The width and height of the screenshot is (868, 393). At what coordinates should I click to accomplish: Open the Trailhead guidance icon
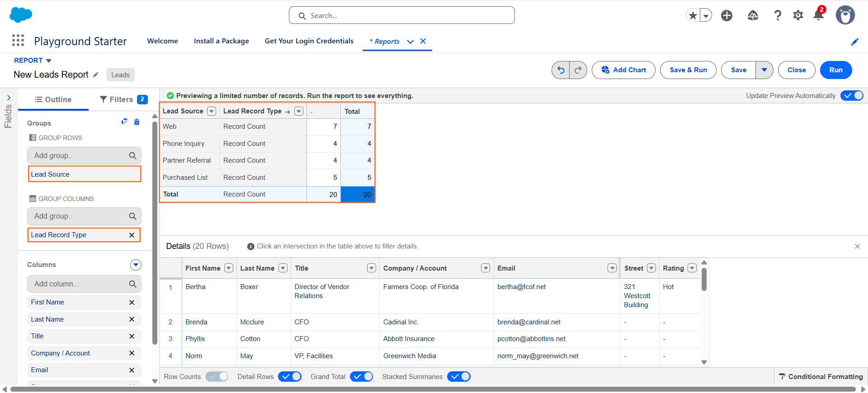click(x=753, y=15)
